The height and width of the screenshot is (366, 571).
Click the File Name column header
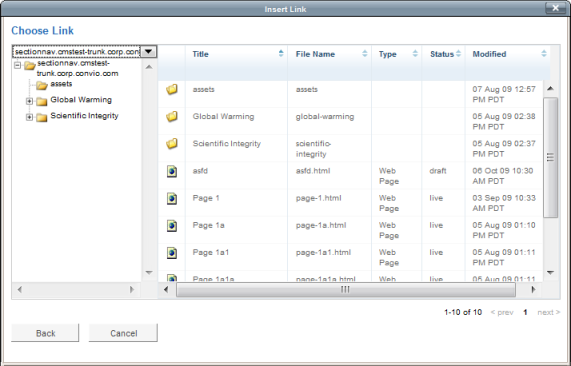315,54
